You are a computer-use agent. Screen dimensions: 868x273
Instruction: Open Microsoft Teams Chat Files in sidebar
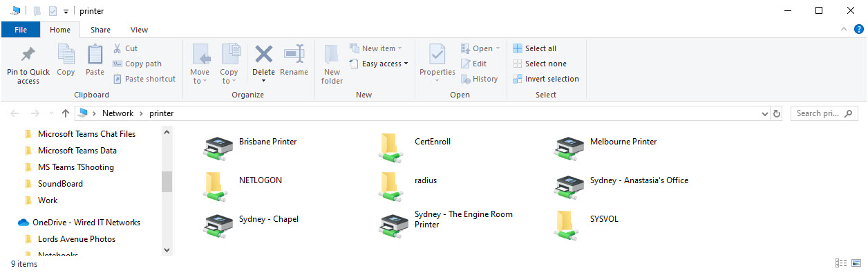(86, 134)
